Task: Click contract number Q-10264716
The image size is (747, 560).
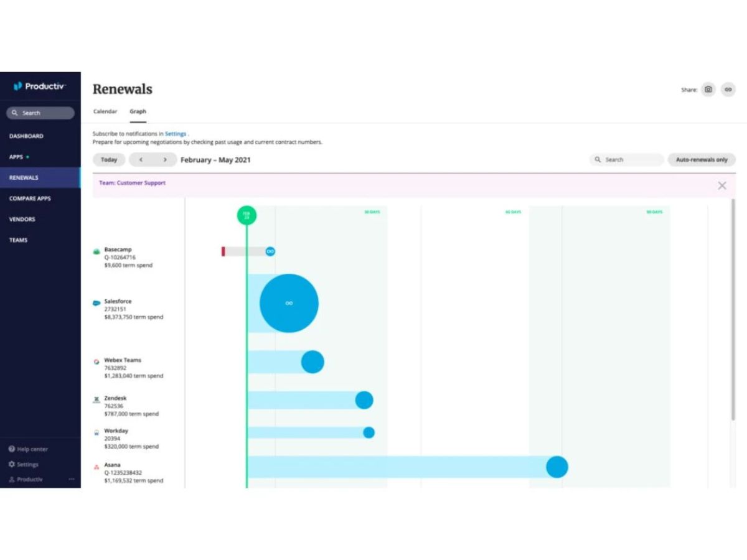Action: [x=120, y=258]
